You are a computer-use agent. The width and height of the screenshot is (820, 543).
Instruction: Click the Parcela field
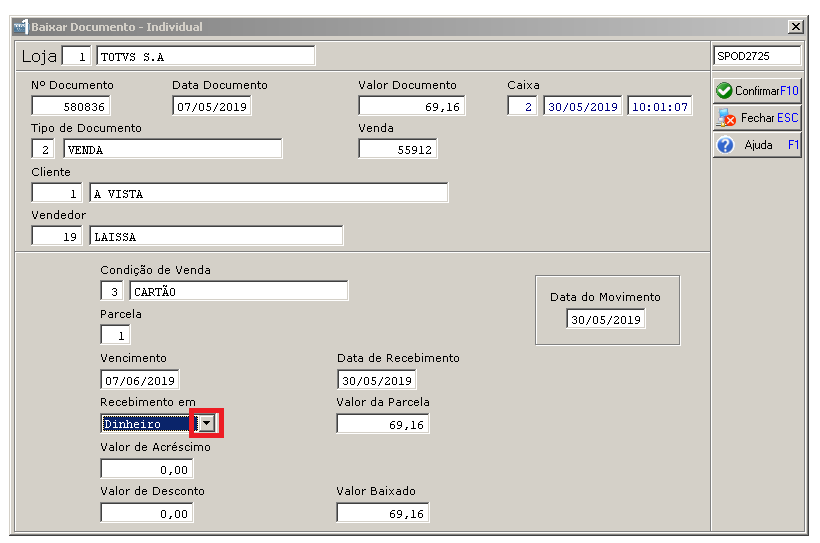pyautogui.click(x=115, y=335)
